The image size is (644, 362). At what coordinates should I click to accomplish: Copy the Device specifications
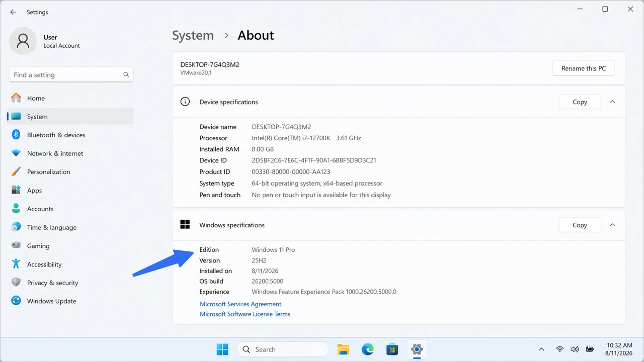point(580,102)
